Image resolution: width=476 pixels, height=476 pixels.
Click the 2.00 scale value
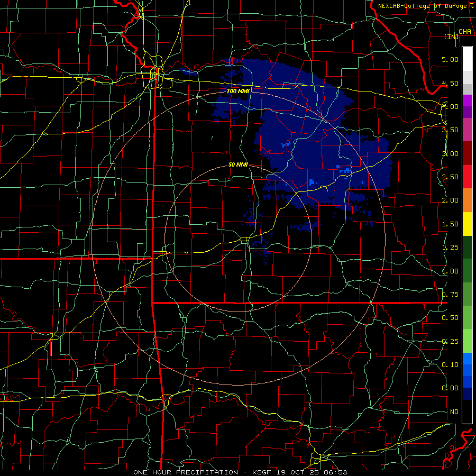[x=450, y=200]
